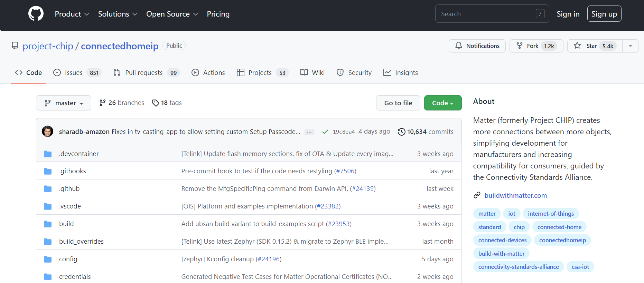Click the branches icon beside 26 branches
The height and width of the screenshot is (283, 644).
102,103
